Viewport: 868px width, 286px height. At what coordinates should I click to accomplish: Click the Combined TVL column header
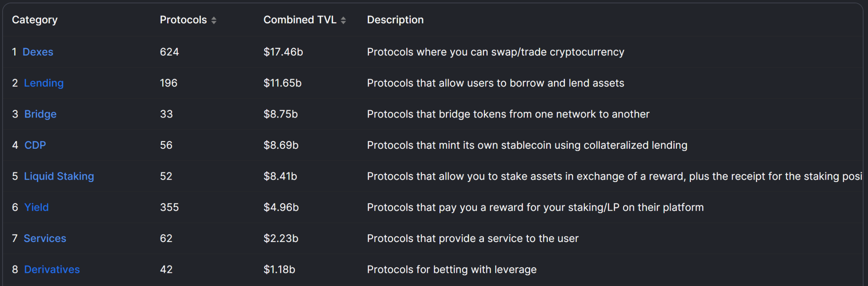300,20
